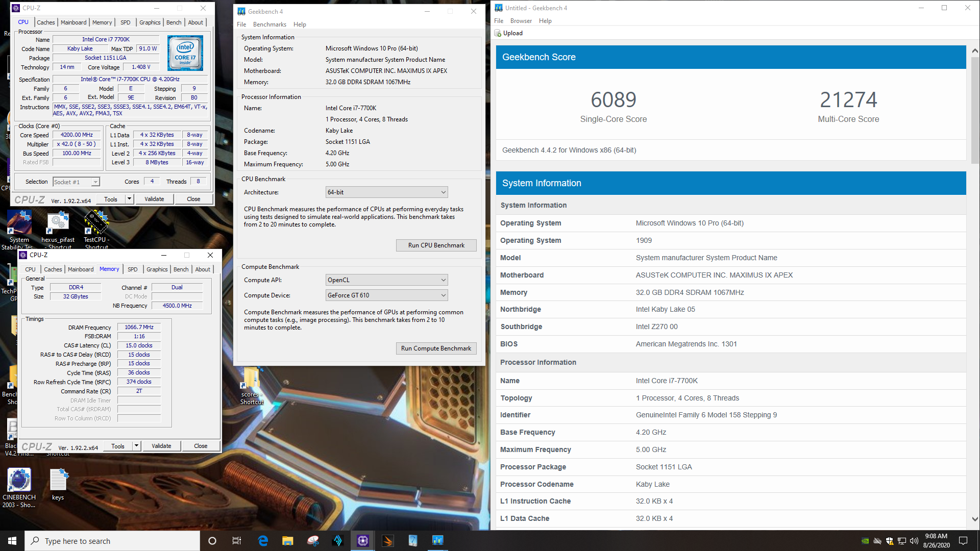Expand Tools arrow in CPU-Z Memory window
Viewport: 980px width, 551px height.
point(136,446)
